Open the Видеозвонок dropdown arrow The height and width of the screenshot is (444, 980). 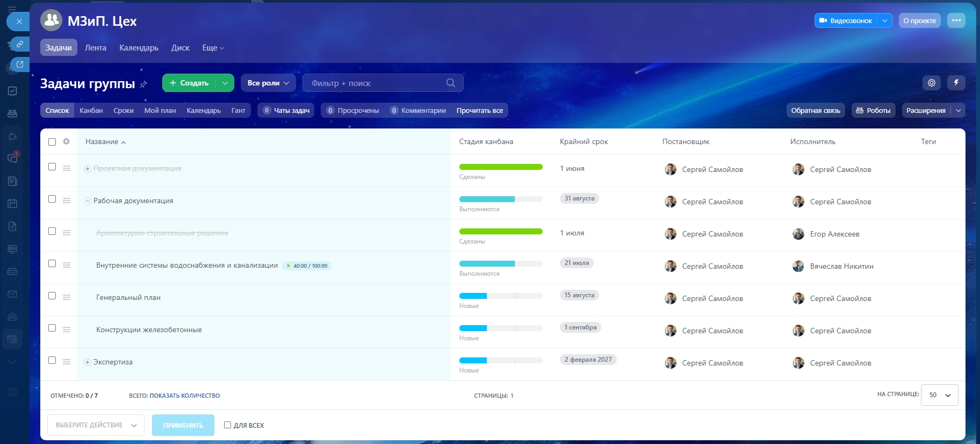point(884,20)
